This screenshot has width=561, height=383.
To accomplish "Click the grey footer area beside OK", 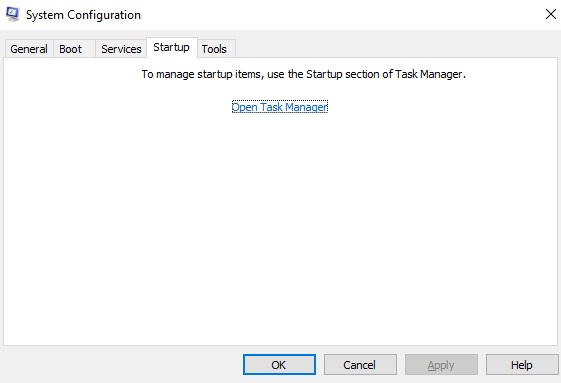I will [122, 365].
